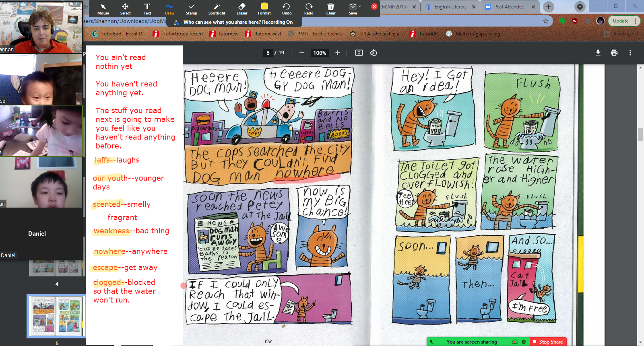Open the PMIT - beetle Techn... bookmark
Image resolution: width=644 pixels, height=346 pixels.
click(x=316, y=34)
